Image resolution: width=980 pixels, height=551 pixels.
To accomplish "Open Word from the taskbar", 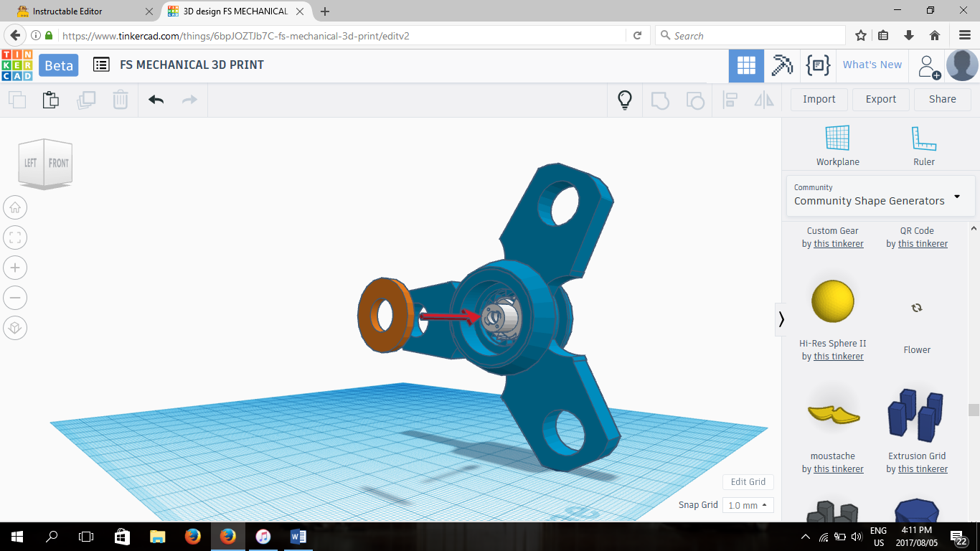I will [x=298, y=537].
